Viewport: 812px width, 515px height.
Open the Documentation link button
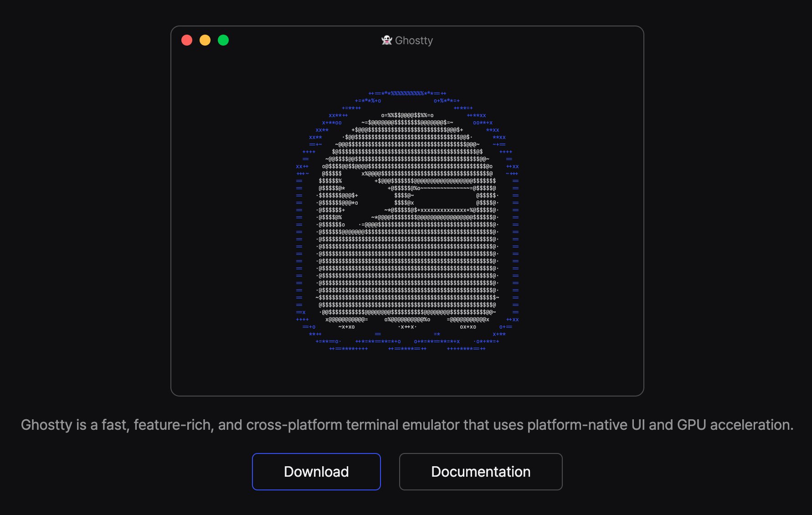[x=481, y=472]
